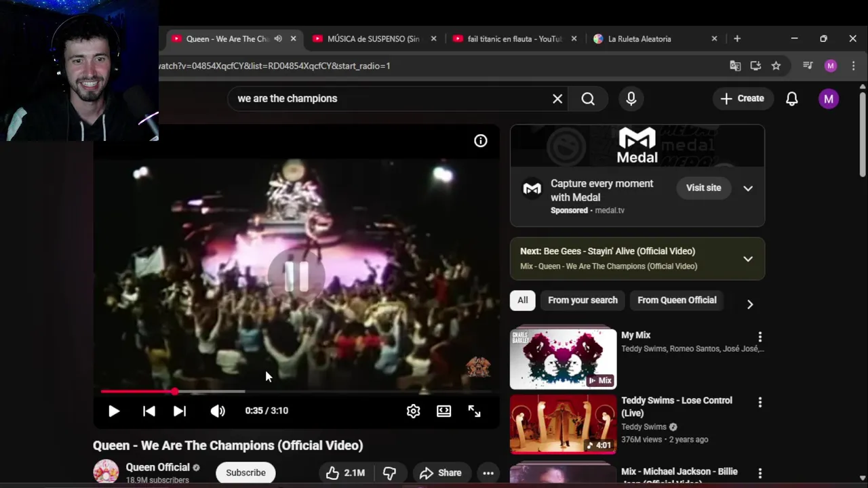Viewport: 868px width, 488px height.
Task: Open options for Teddy Swims Lose Control
Action: pyautogui.click(x=760, y=403)
